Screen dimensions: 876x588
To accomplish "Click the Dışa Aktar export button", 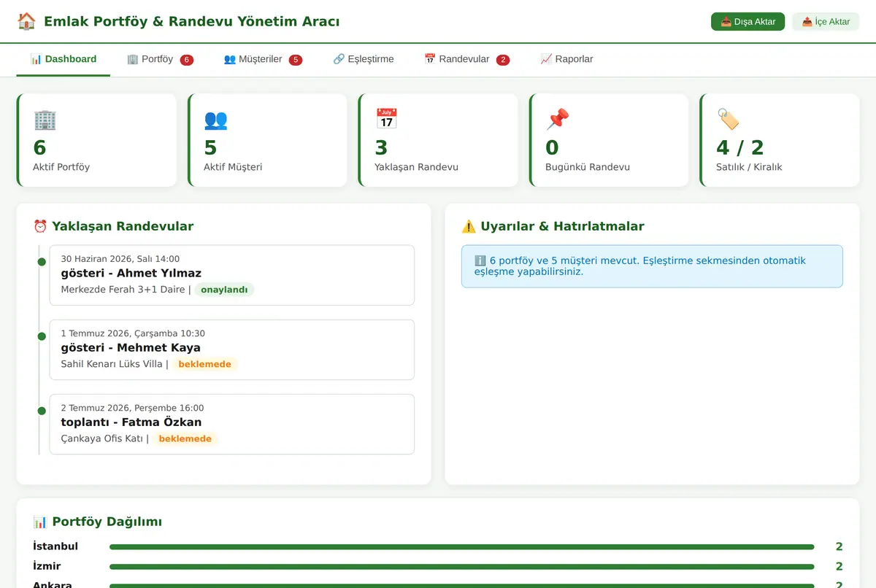I will [748, 22].
